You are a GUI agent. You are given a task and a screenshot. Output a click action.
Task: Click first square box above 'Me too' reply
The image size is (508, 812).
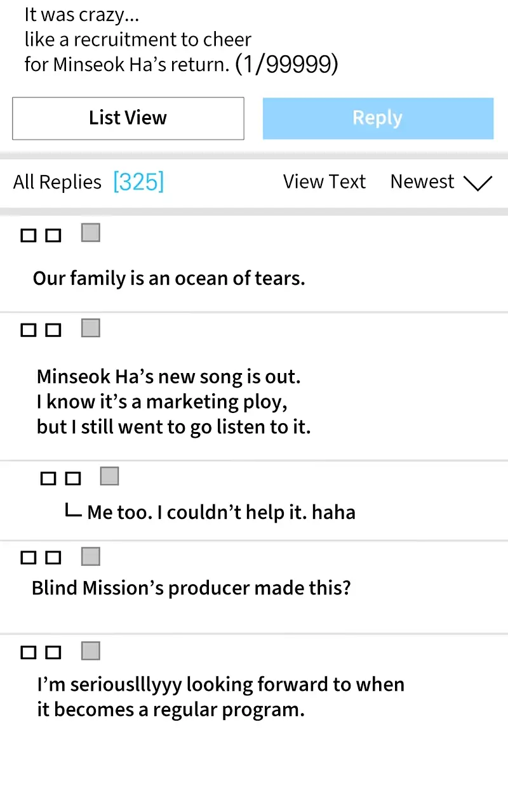(x=48, y=479)
